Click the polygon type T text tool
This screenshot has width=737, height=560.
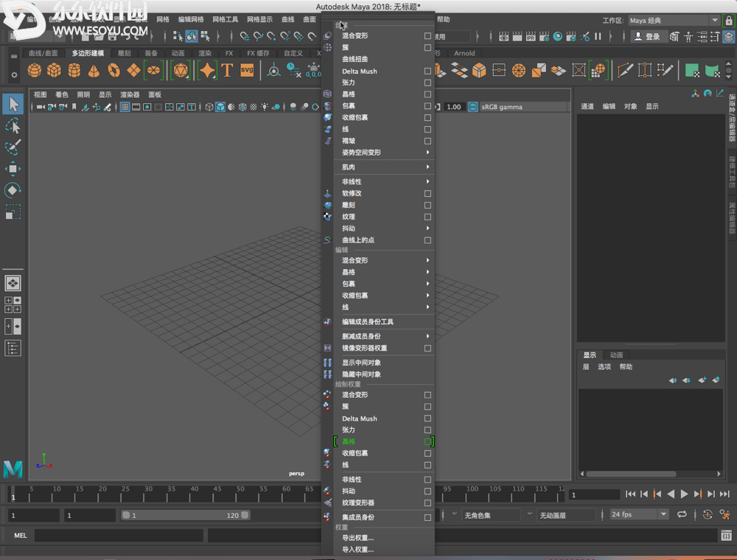pyautogui.click(x=227, y=70)
